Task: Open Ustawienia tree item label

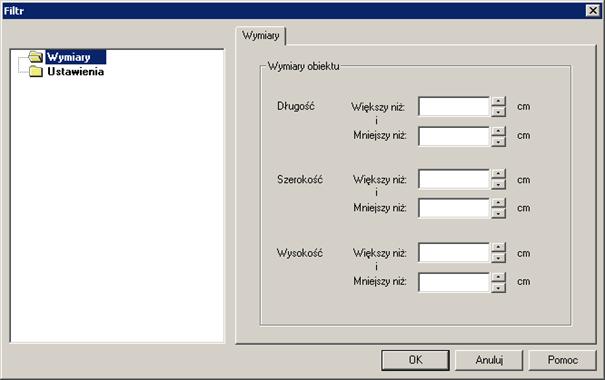Action: point(76,71)
